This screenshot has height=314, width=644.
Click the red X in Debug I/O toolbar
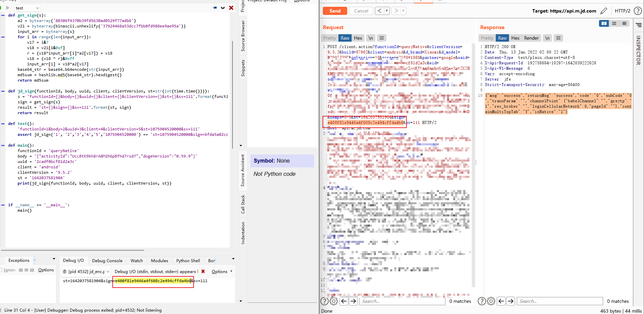click(x=203, y=271)
